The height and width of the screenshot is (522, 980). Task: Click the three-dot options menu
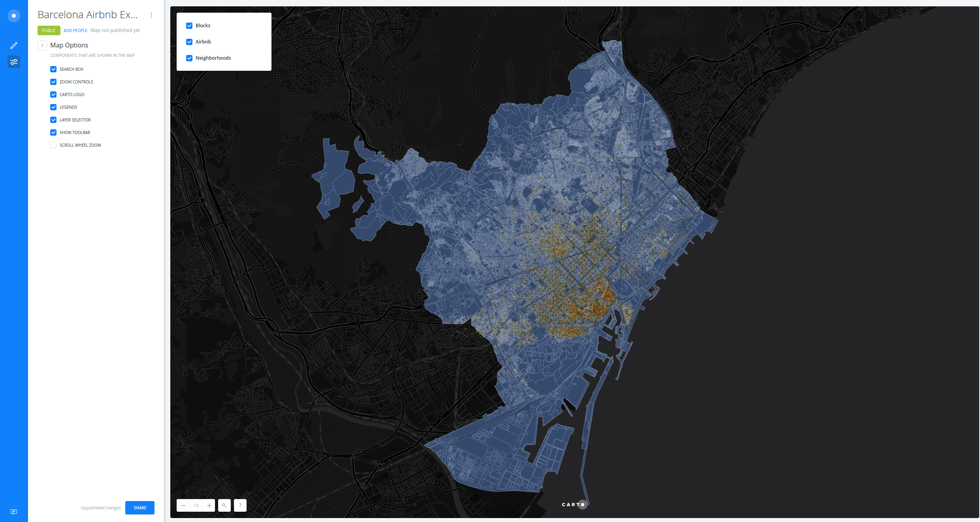pyautogui.click(x=151, y=15)
